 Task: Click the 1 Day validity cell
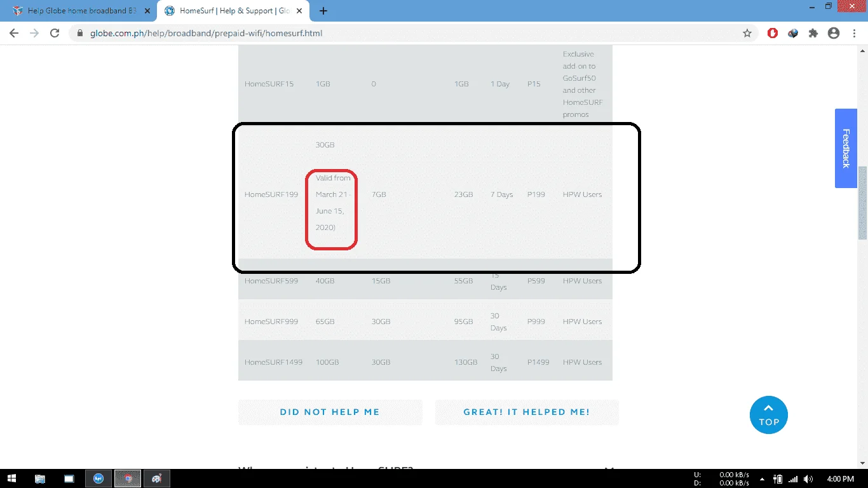click(500, 84)
